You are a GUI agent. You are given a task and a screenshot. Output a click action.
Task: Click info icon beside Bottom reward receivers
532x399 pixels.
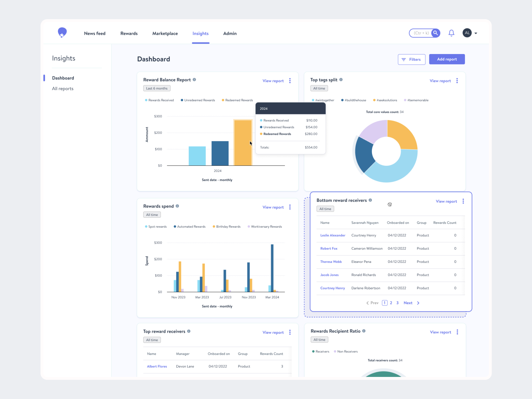[370, 200]
